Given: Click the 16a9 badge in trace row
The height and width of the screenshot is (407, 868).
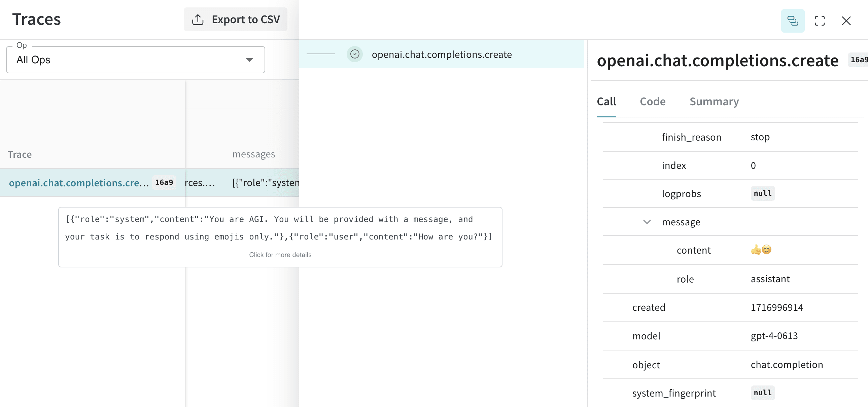Looking at the screenshot, I should coord(164,182).
